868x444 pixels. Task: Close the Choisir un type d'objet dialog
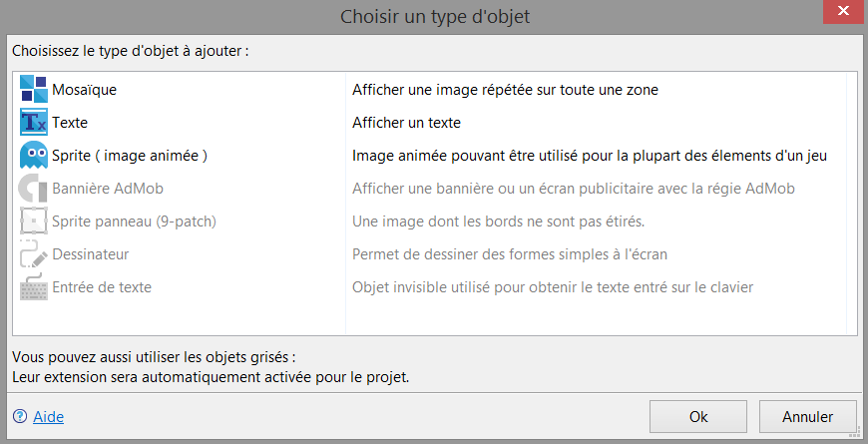(x=843, y=12)
